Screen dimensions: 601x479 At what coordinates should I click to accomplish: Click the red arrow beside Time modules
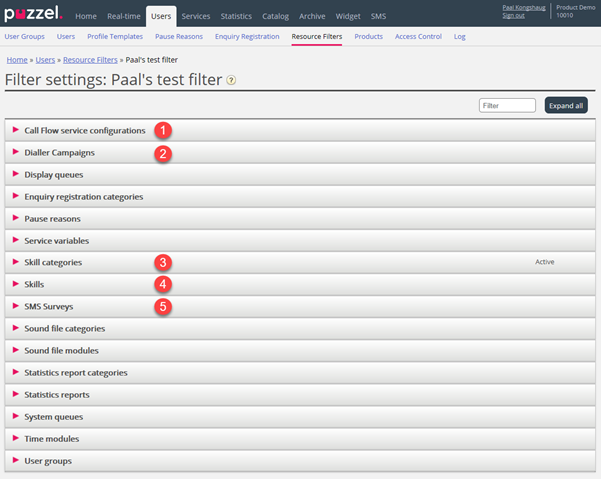[15, 438]
